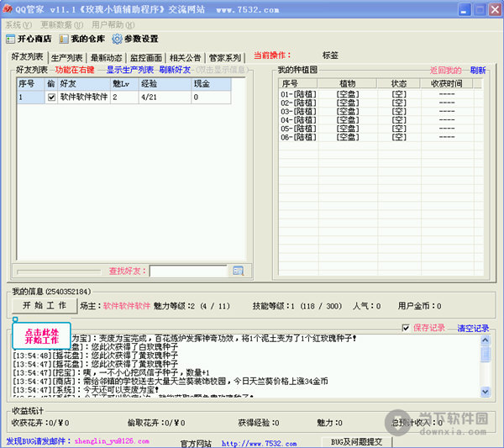Select garden row 05-[陆植]
Screen dimensions: 504x448
click(x=381, y=129)
